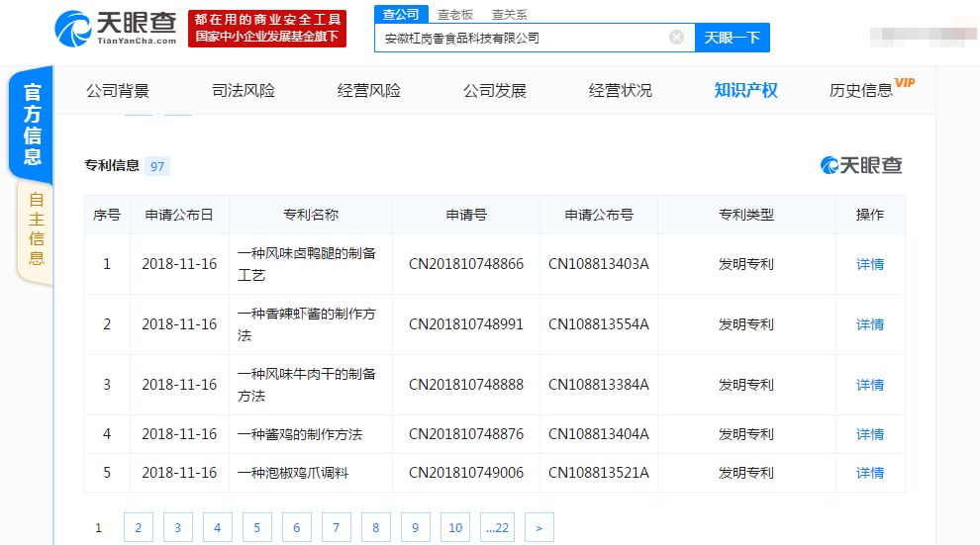Image resolution: width=980 pixels, height=545 pixels.
Task: Click the 天眼一下 search button
Action: click(x=732, y=38)
